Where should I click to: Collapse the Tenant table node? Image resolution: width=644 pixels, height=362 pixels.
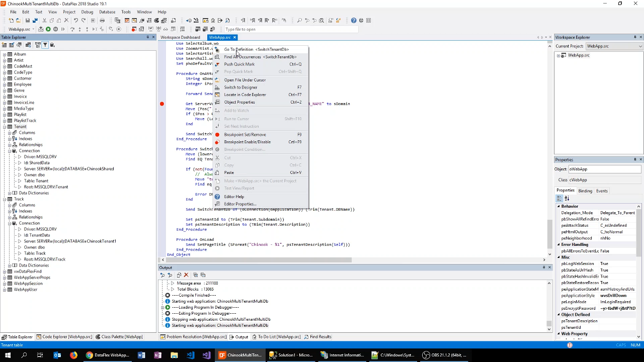click(x=4, y=127)
